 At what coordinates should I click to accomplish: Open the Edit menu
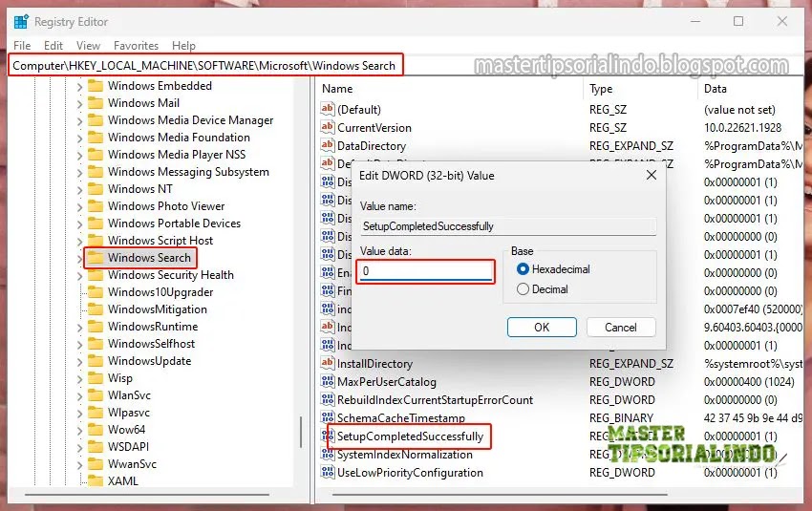[53, 46]
